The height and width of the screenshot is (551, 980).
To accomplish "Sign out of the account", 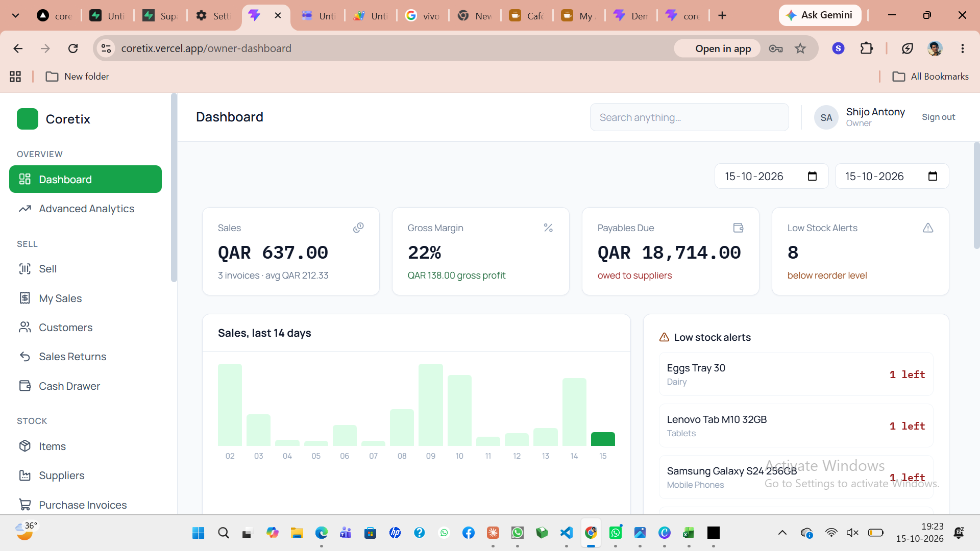I will (x=938, y=117).
